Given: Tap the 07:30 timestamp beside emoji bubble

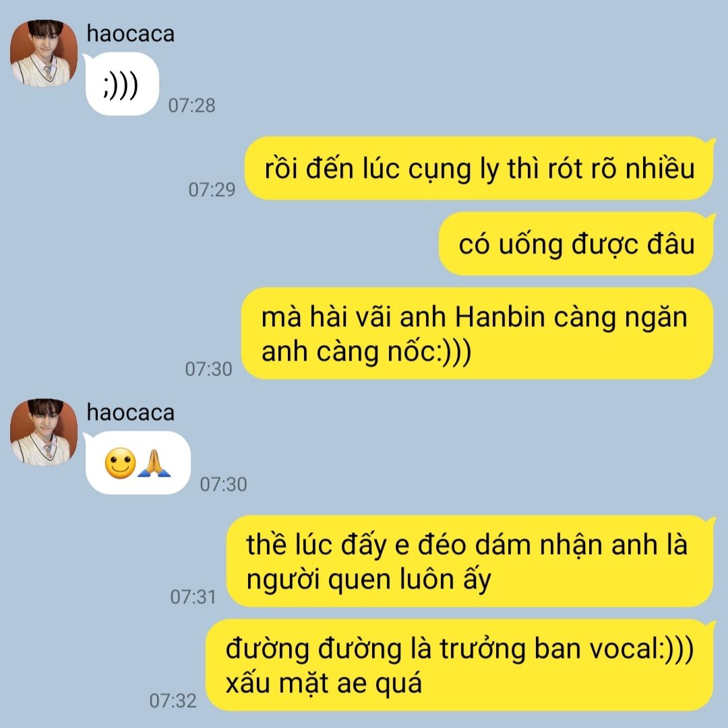Looking at the screenshot, I should click(223, 484).
